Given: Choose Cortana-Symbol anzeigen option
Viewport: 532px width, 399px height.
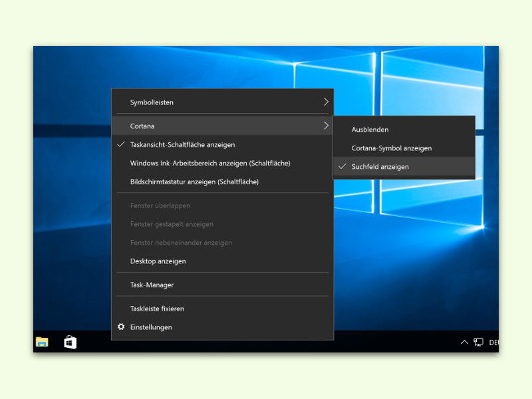Looking at the screenshot, I should pos(404,148).
